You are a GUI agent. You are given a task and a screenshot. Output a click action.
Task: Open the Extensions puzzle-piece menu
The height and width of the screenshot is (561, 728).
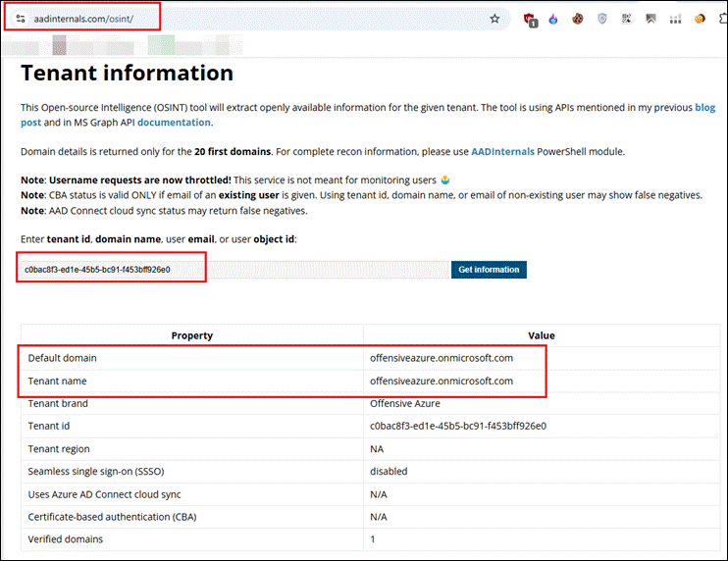[723, 19]
